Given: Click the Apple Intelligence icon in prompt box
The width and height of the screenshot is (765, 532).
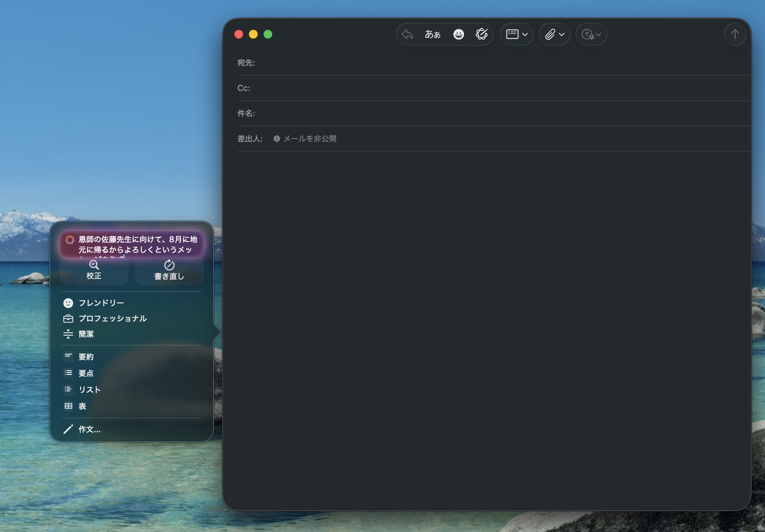Looking at the screenshot, I should (70, 239).
